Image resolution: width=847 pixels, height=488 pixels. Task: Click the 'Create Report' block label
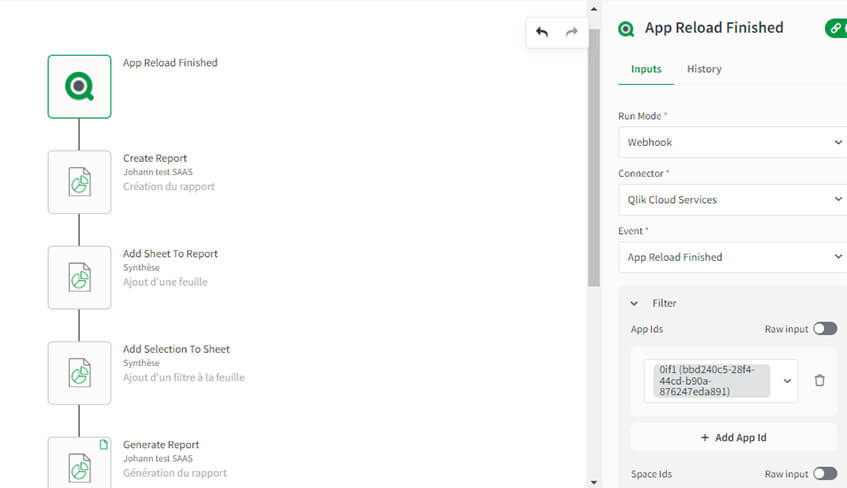tap(155, 158)
